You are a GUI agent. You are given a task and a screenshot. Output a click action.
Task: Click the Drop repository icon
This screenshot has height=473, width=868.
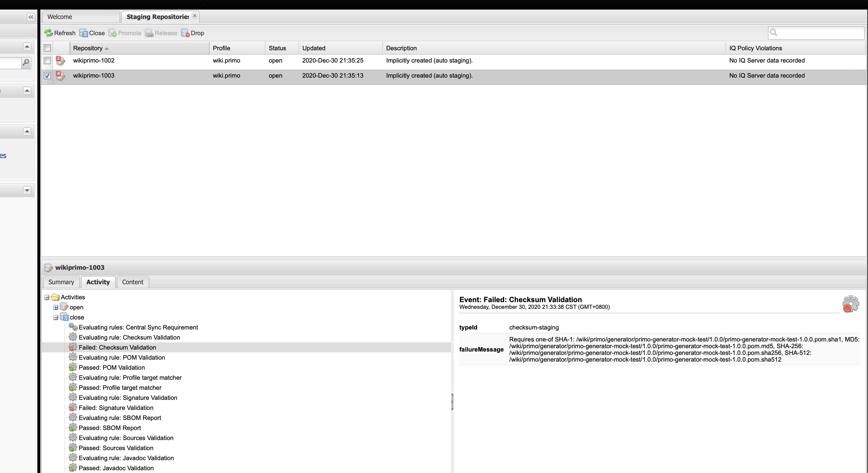pyautogui.click(x=185, y=33)
